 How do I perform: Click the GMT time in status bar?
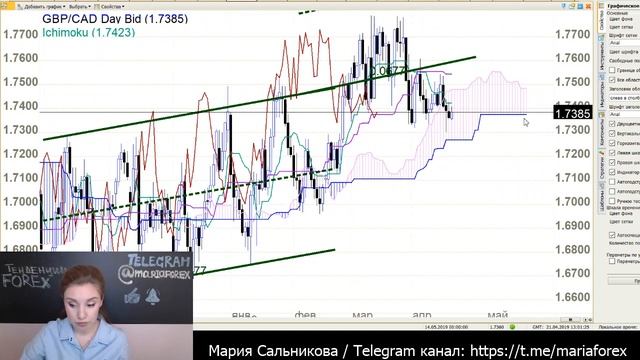pos(560,327)
